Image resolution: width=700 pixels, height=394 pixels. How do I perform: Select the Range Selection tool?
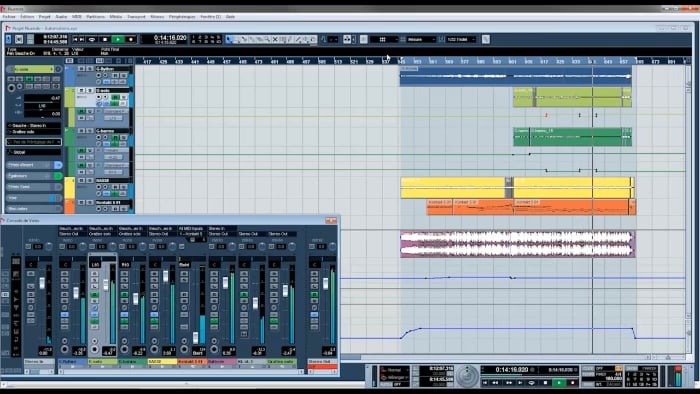(237, 39)
